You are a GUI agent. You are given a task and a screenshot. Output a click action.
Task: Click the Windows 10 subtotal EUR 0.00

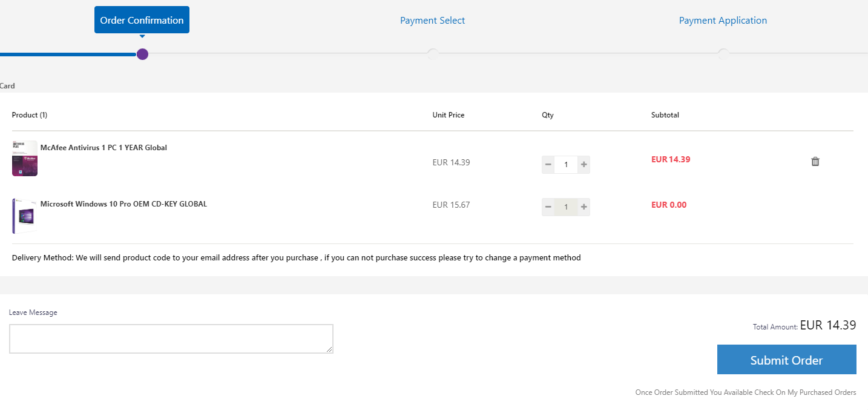click(669, 205)
